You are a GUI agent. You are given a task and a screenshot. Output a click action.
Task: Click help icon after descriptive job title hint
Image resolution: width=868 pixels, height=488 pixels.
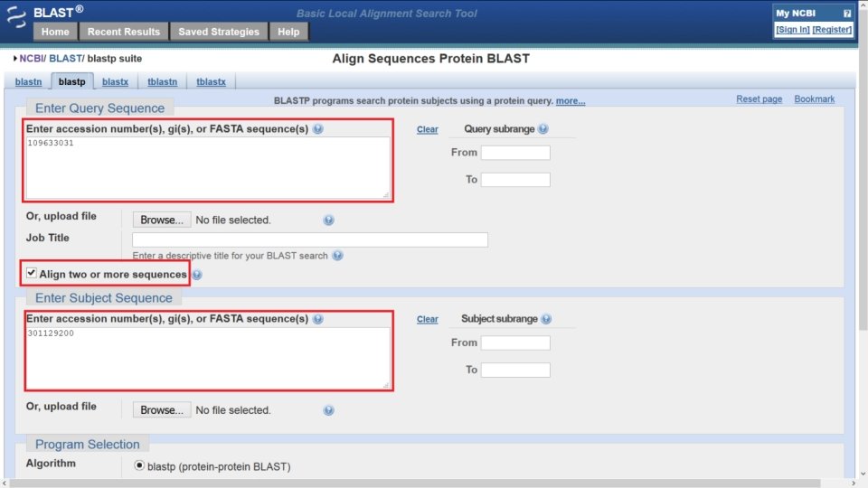click(x=337, y=256)
